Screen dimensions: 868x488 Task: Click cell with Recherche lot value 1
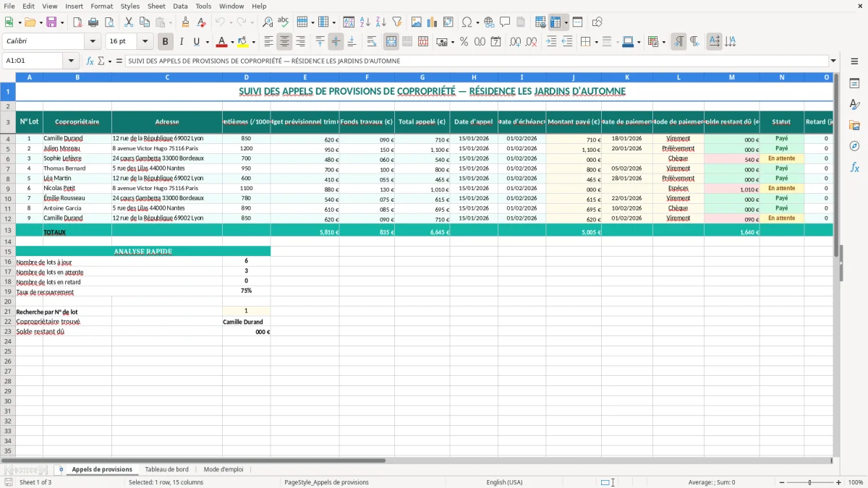coord(246,311)
